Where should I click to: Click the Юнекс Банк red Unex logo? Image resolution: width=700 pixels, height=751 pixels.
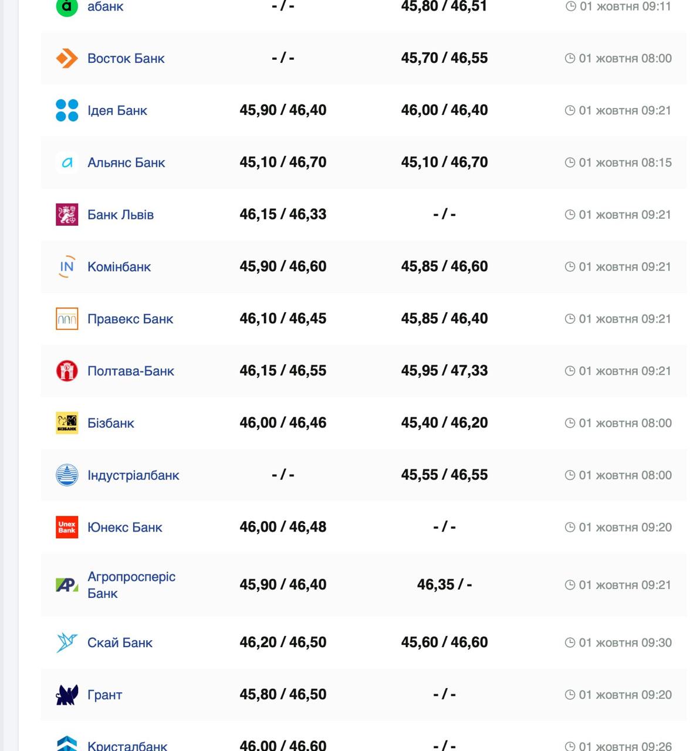[66, 527]
